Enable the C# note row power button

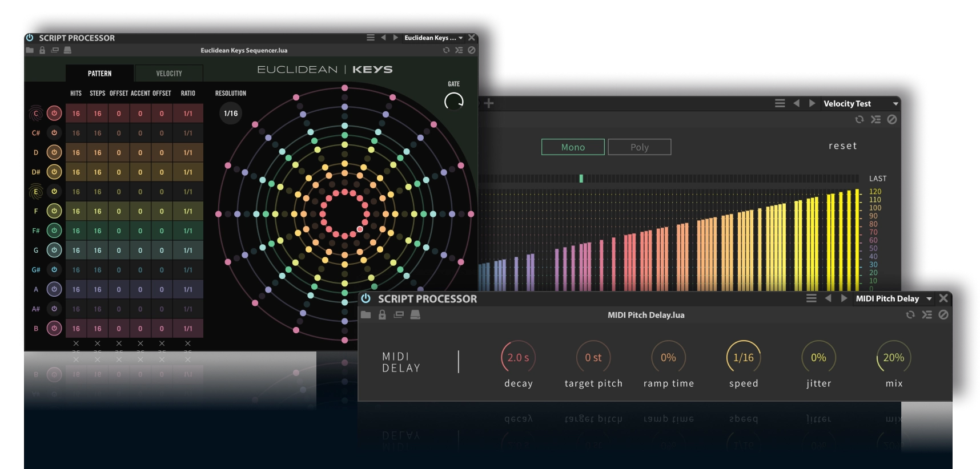[54, 133]
